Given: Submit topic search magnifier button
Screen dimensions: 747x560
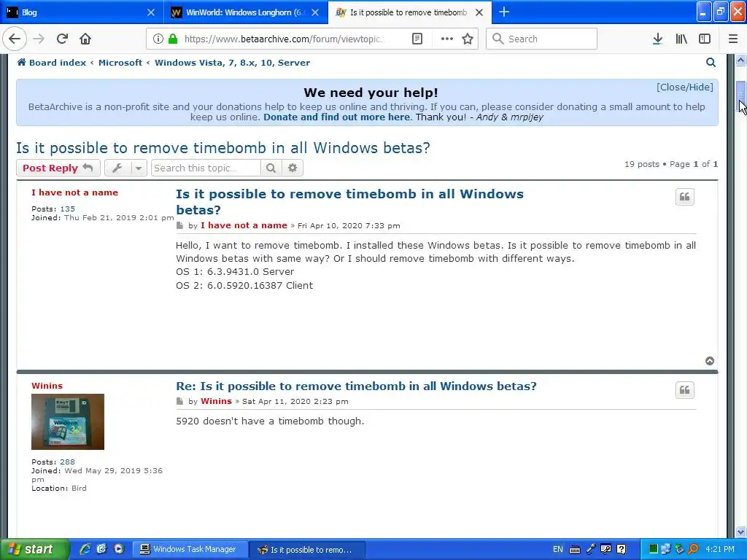Looking at the screenshot, I should pos(271,168).
